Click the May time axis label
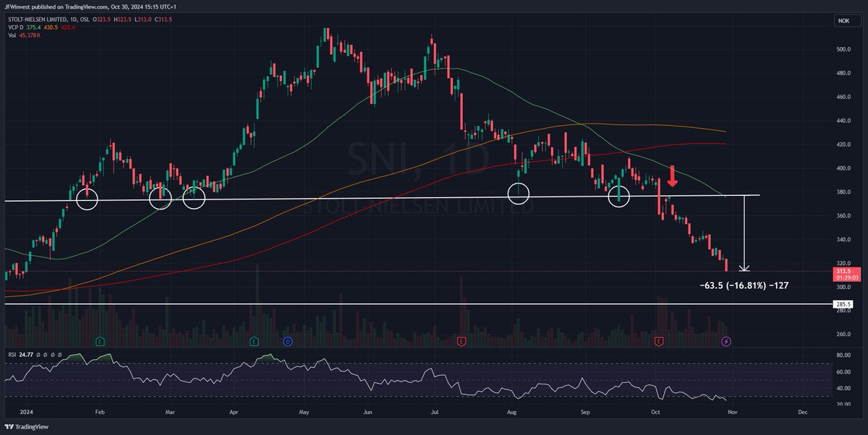This screenshot has width=868, height=435. click(x=305, y=412)
